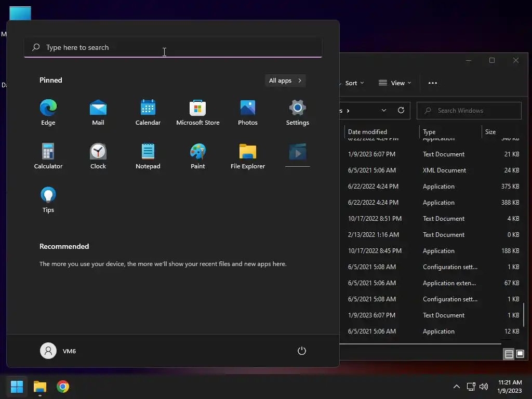Select the XML Document file row
Screen dimensions: 532x399
pos(431,170)
